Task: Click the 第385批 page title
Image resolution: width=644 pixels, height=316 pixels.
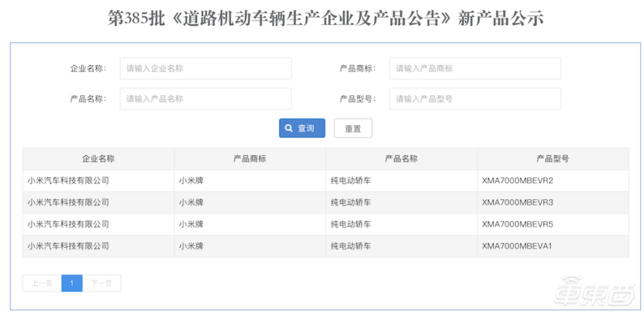Action: (326, 18)
